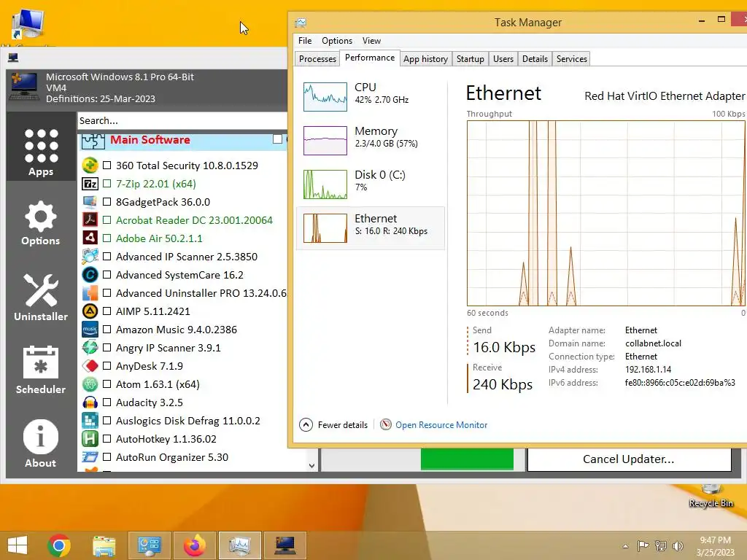Screen dimensions: 747x560
Task: Open the Options menu in Task Manager
Action: [x=337, y=41]
